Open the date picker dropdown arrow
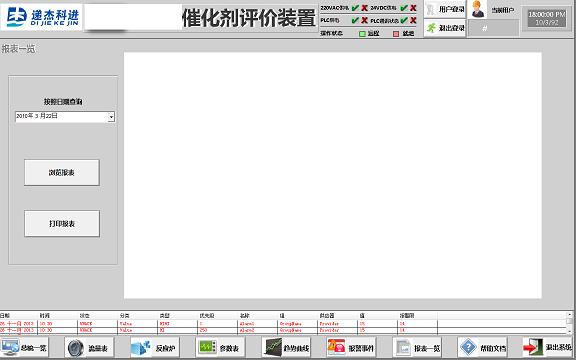This screenshot has height=360, width=576. click(x=111, y=117)
